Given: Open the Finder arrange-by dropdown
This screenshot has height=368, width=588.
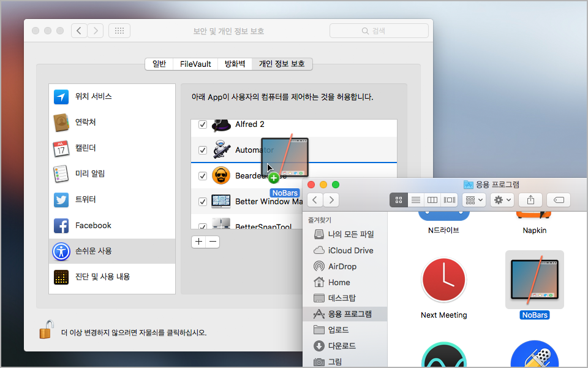Looking at the screenshot, I should (x=474, y=200).
